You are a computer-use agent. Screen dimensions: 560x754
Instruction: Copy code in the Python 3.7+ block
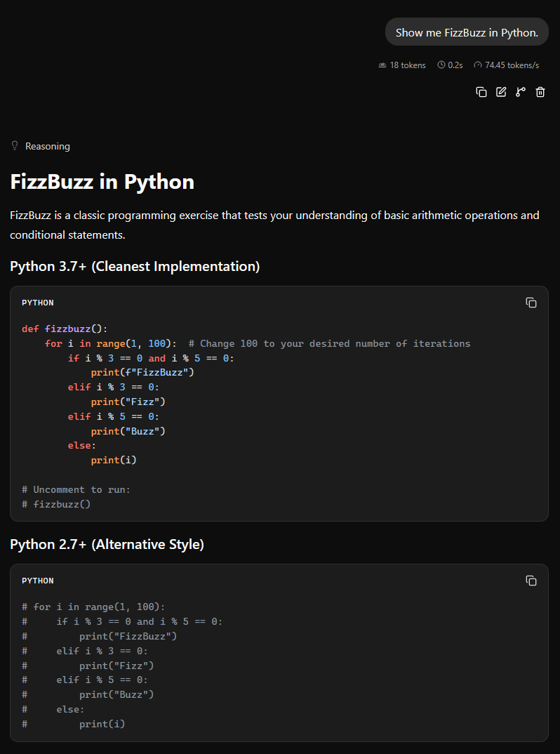(x=531, y=303)
